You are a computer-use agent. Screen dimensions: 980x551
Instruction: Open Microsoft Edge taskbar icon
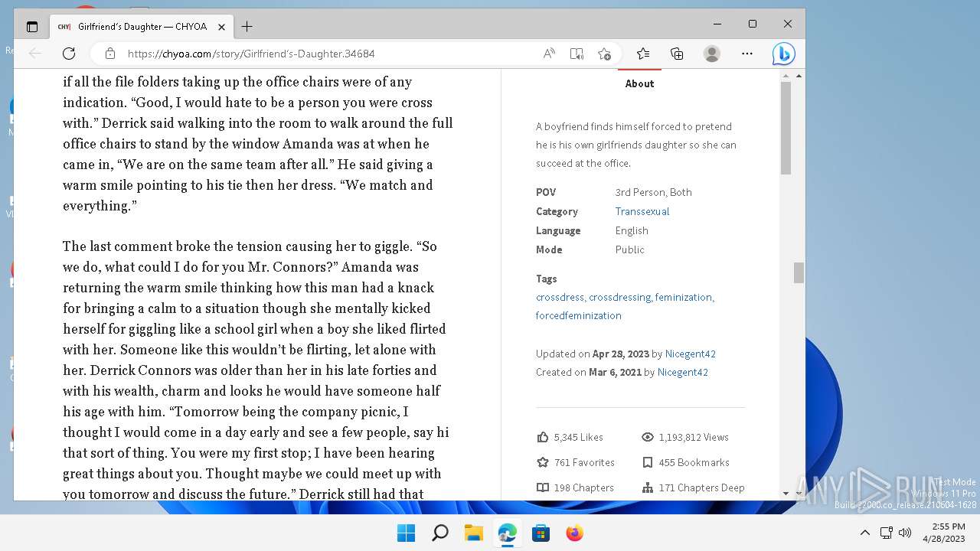[x=507, y=533]
